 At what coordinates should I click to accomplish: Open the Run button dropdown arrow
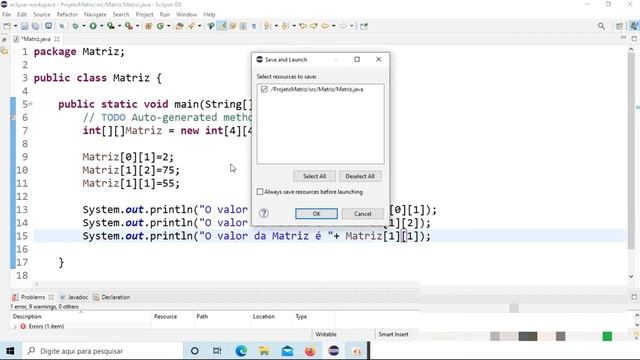click(x=102, y=26)
